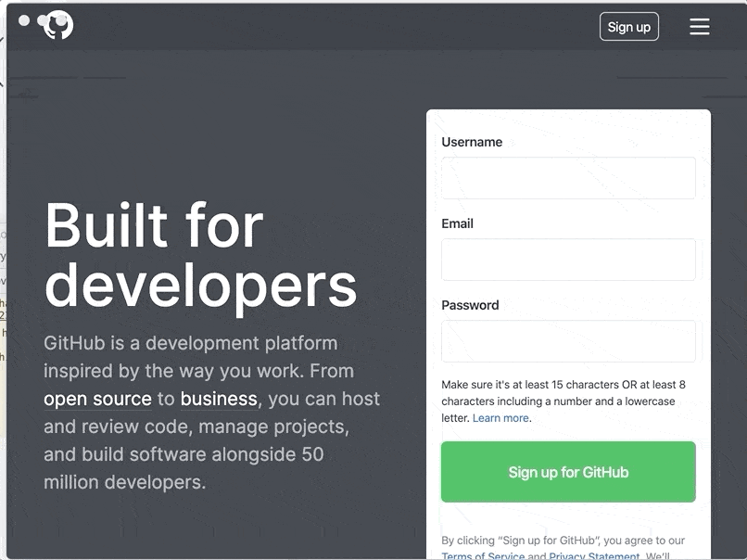Viewport: 747px width, 560px height.
Task: Visit the business link in description
Action: coord(219,400)
